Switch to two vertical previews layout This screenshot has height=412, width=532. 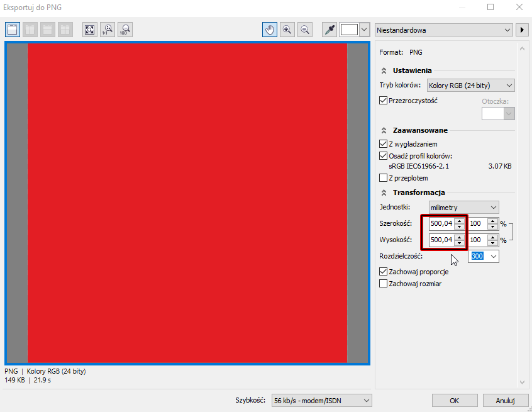(x=30, y=30)
